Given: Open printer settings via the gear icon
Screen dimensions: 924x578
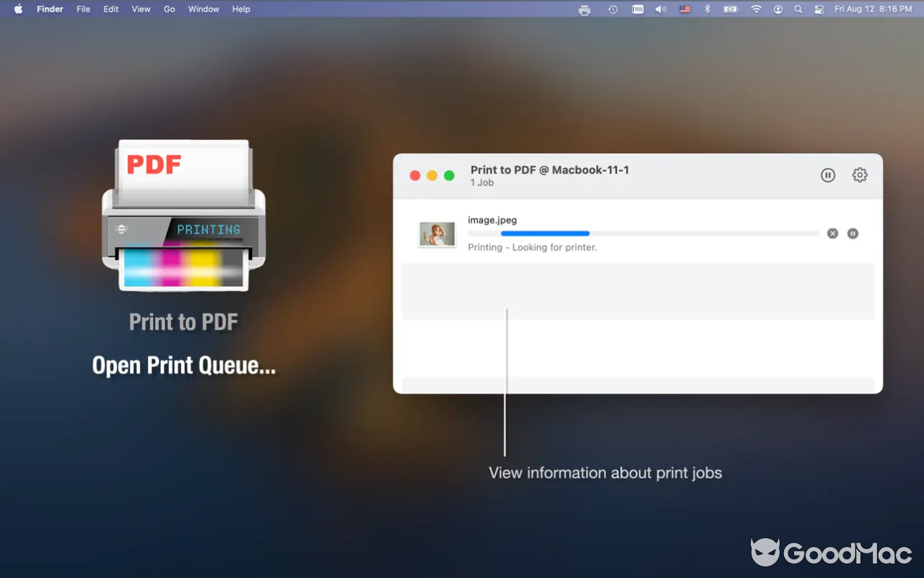Looking at the screenshot, I should [x=859, y=175].
